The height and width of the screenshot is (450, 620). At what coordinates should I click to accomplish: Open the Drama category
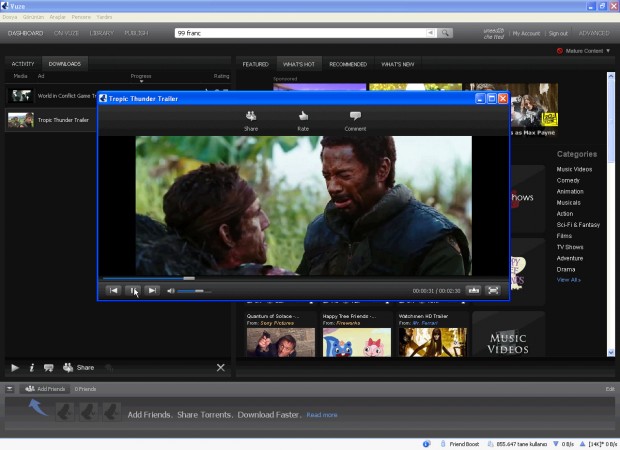click(x=566, y=270)
